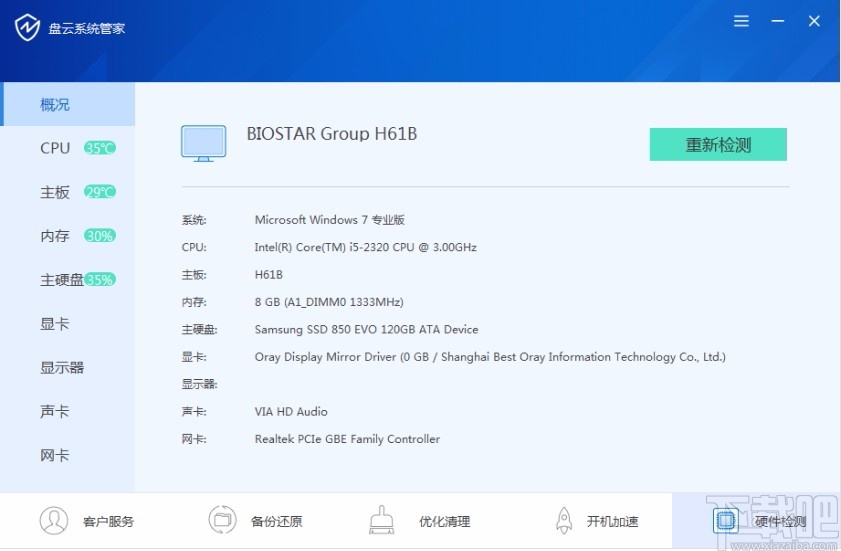The height and width of the screenshot is (551, 841).
Task: Click the 主硬盘 35% usage badge
Action: tap(100, 280)
